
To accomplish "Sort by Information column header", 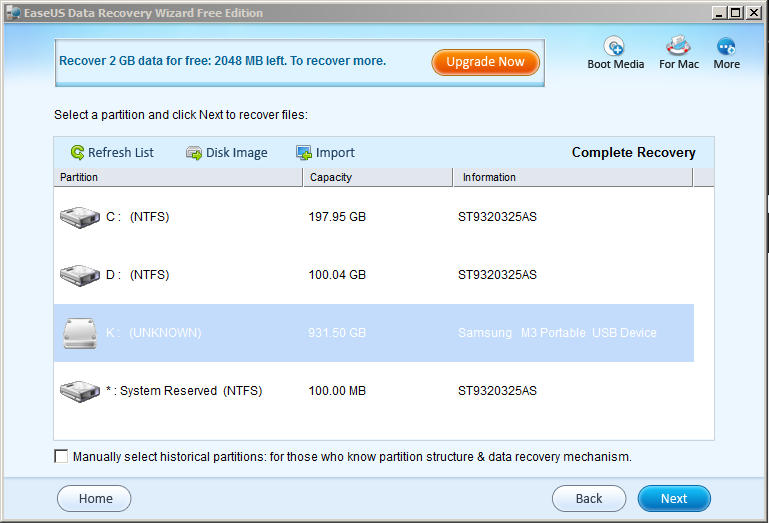I will (x=573, y=177).
